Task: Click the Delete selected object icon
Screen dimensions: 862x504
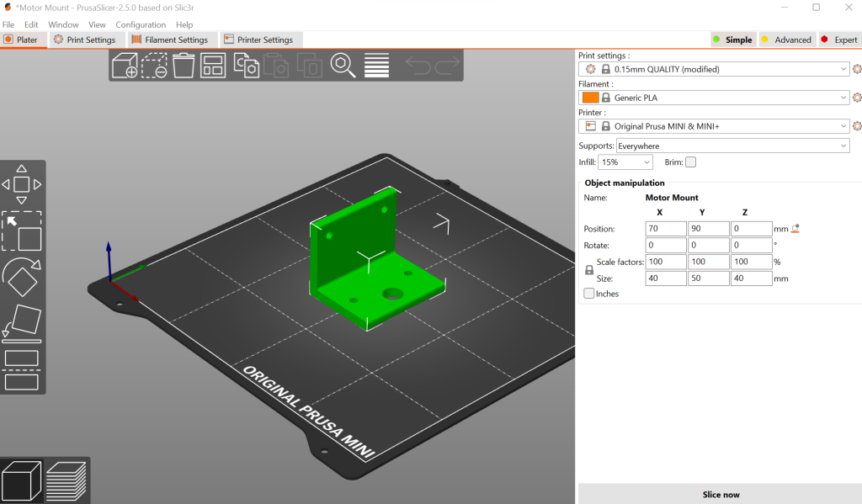Action: (155, 66)
